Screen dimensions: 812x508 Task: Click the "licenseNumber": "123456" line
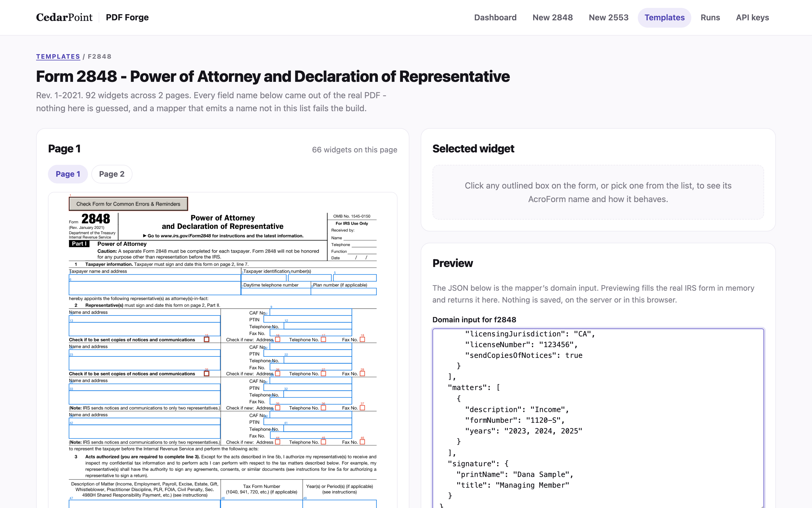pos(521,344)
